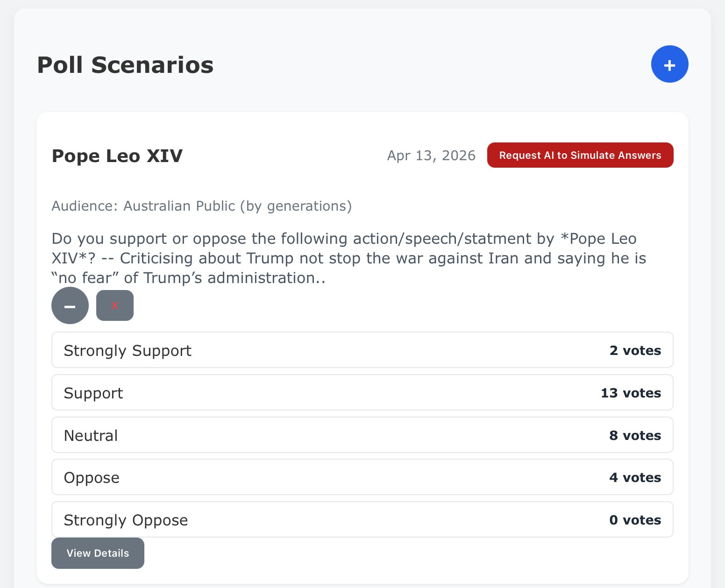This screenshot has width=725, height=588.
Task: Click the poll question text
Action: point(348,258)
